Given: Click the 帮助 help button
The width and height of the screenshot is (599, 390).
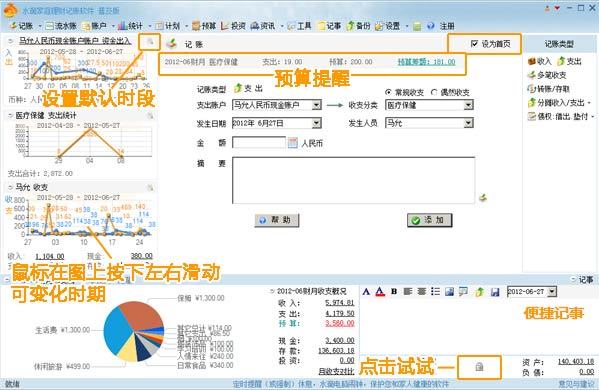Looking at the screenshot, I should coord(277,220).
